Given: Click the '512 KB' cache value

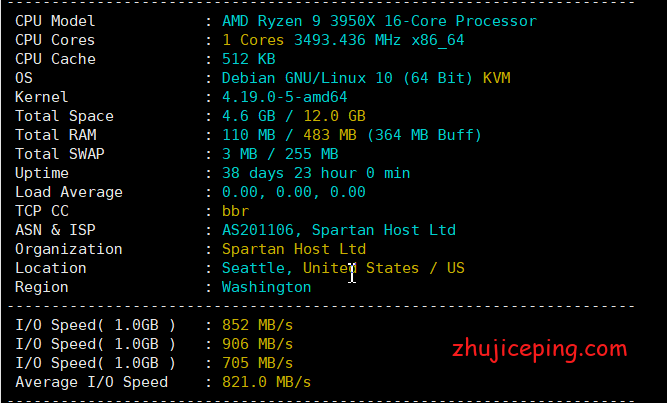Looking at the screenshot, I should 249,59.
